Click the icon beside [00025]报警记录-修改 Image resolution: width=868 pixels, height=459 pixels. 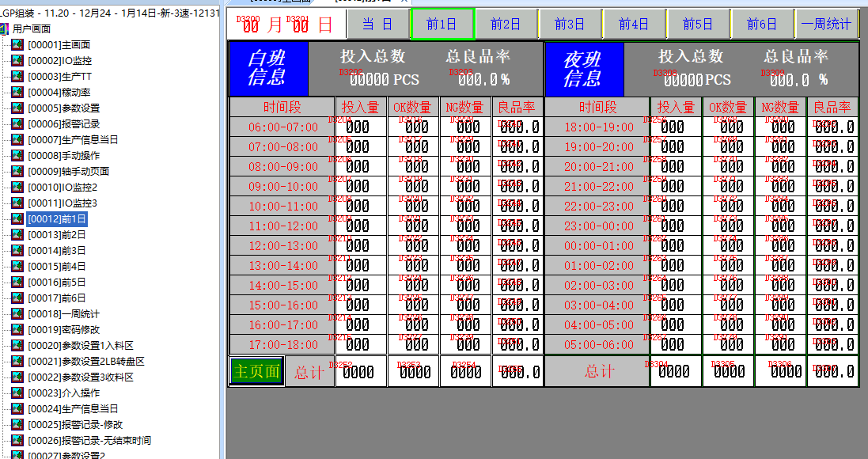pyautogui.click(x=17, y=425)
